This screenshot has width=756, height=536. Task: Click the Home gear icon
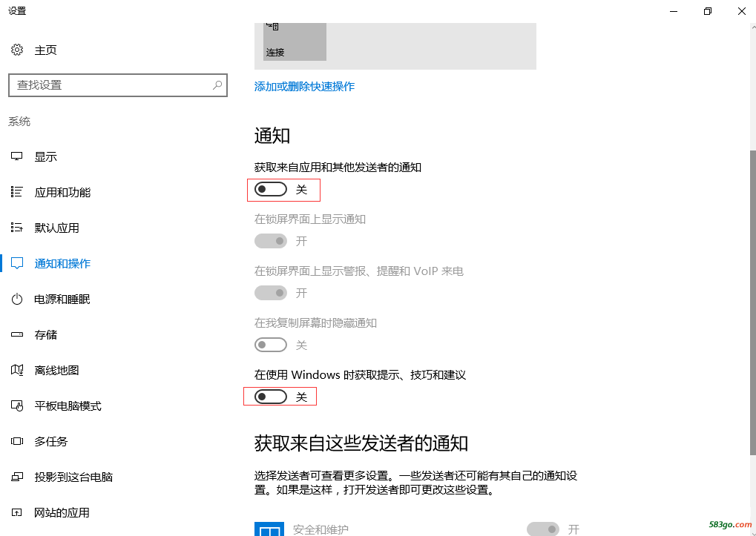pos(17,50)
